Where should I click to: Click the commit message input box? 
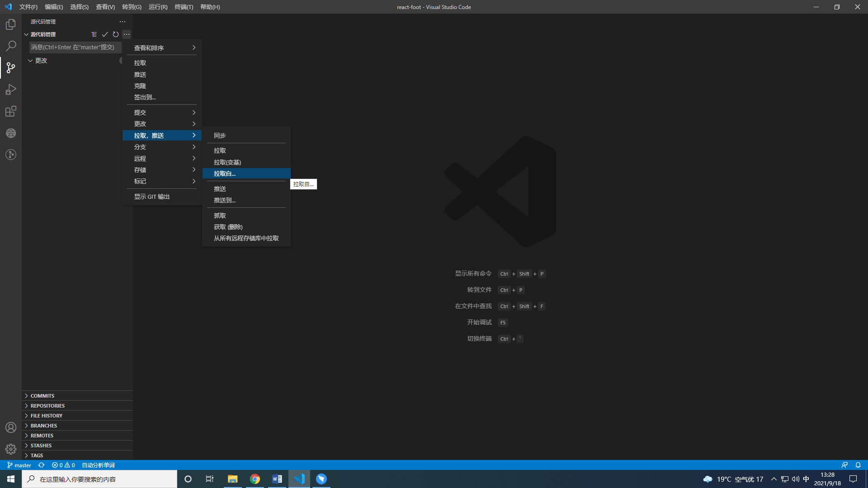(x=75, y=47)
